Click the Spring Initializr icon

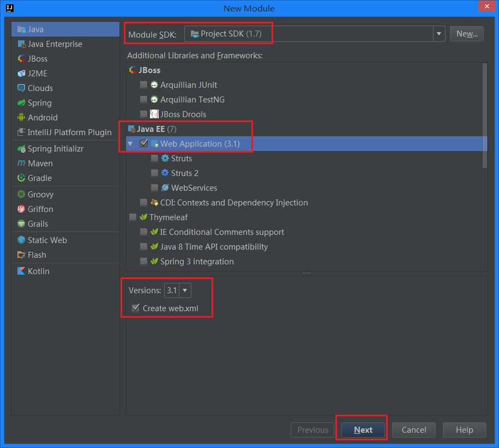pyautogui.click(x=21, y=149)
